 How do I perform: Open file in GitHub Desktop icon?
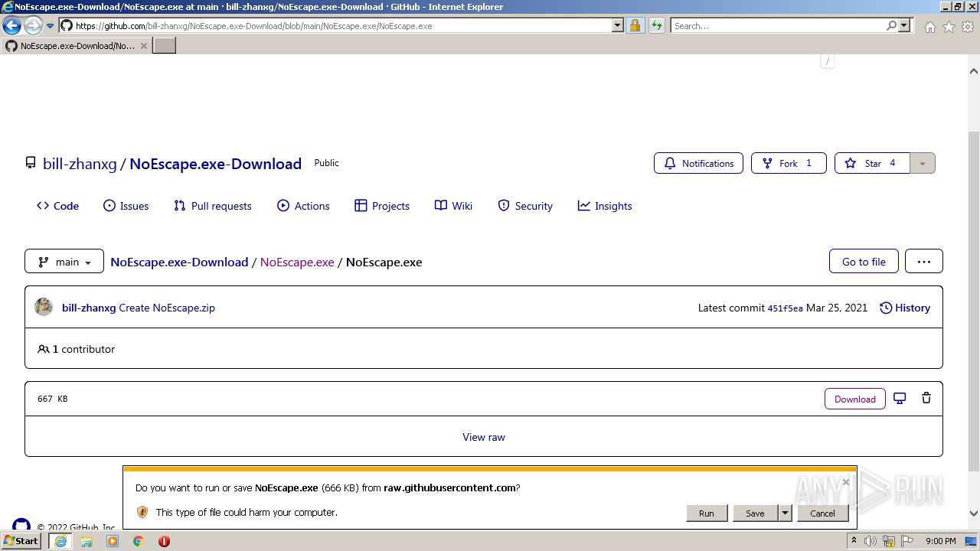click(x=900, y=398)
